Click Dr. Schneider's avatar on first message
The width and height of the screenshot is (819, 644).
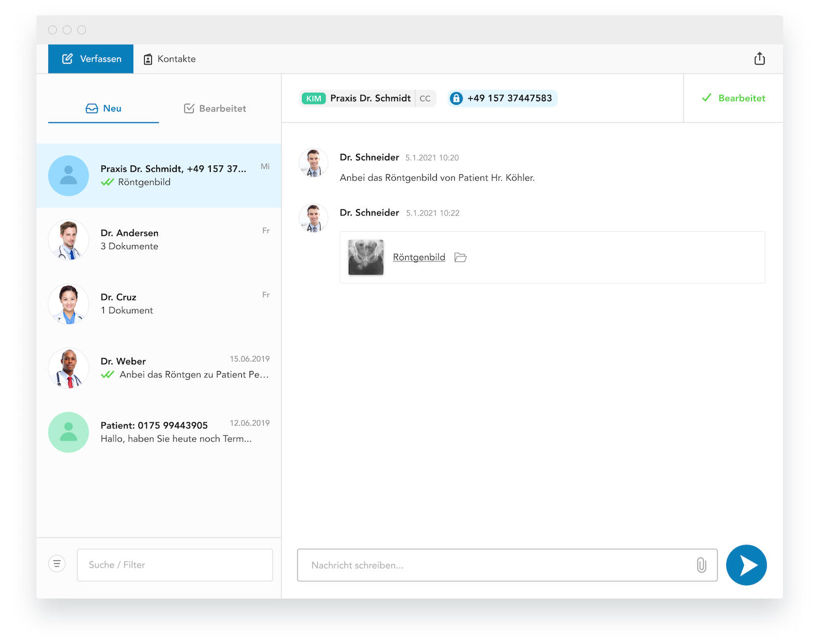click(313, 163)
